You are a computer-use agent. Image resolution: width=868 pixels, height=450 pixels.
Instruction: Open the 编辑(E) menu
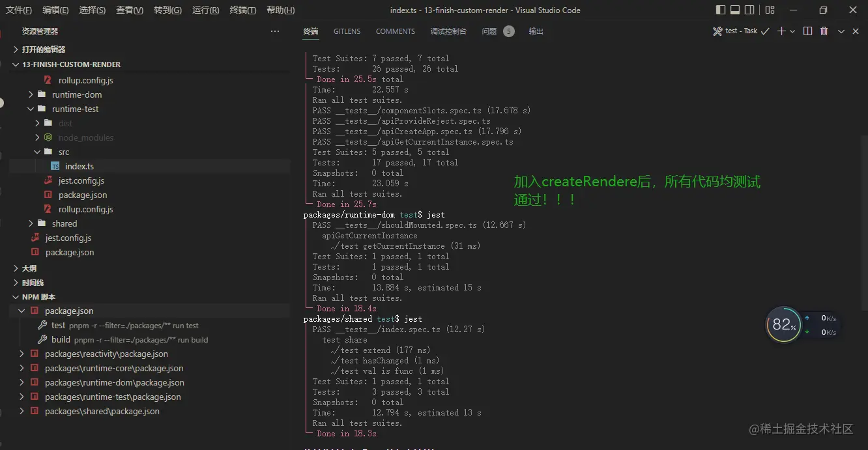(x=56, y=10)
